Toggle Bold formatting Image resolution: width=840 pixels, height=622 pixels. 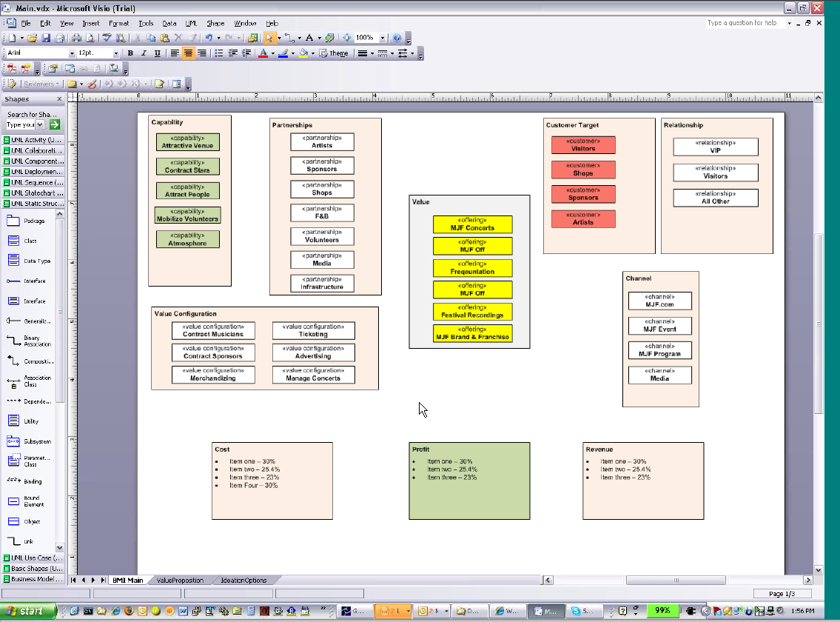point(130,53)
